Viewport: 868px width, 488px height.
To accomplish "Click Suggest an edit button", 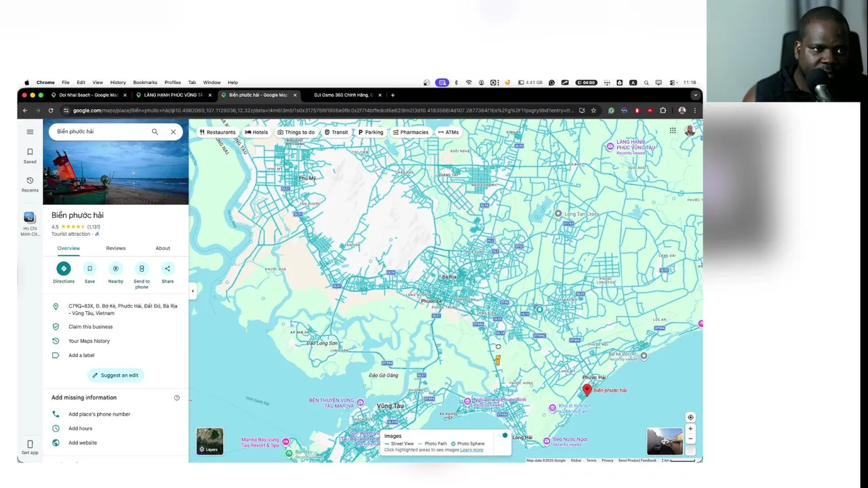I will coord(115,375).
